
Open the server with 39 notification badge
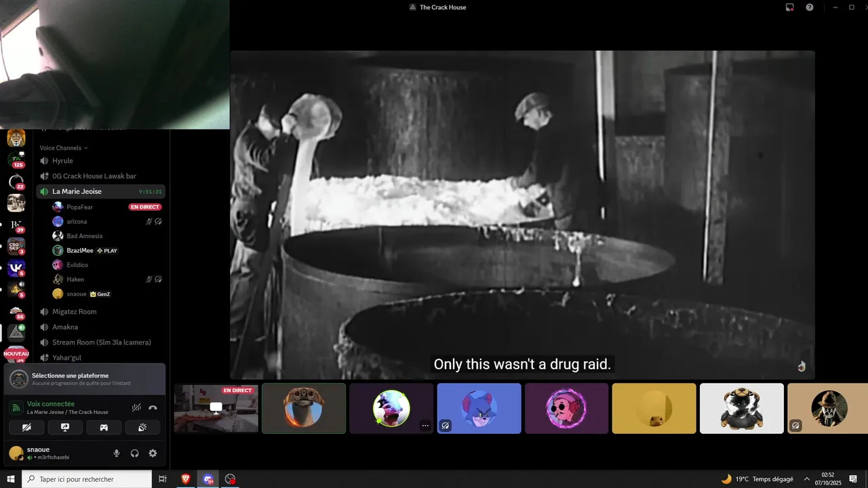(x=16, y=224)
